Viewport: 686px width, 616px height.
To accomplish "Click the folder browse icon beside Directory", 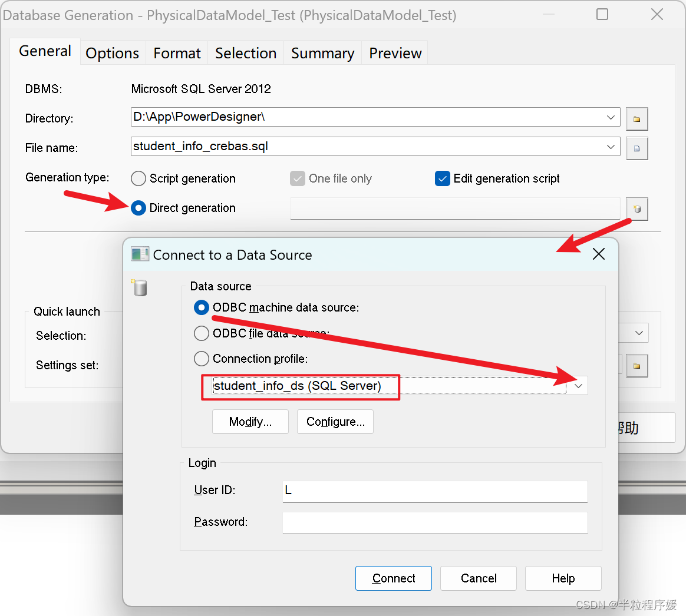I will coord(637,118).
